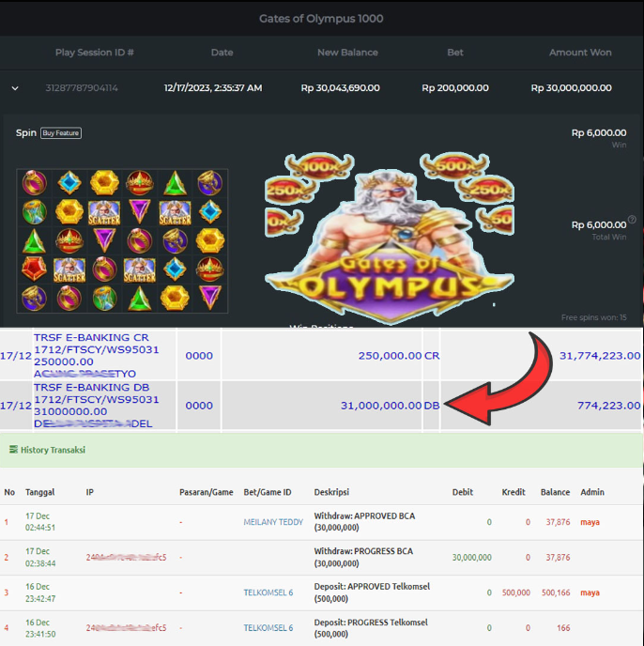
Task: Click the Balance column header
Action: coord(555,492)
